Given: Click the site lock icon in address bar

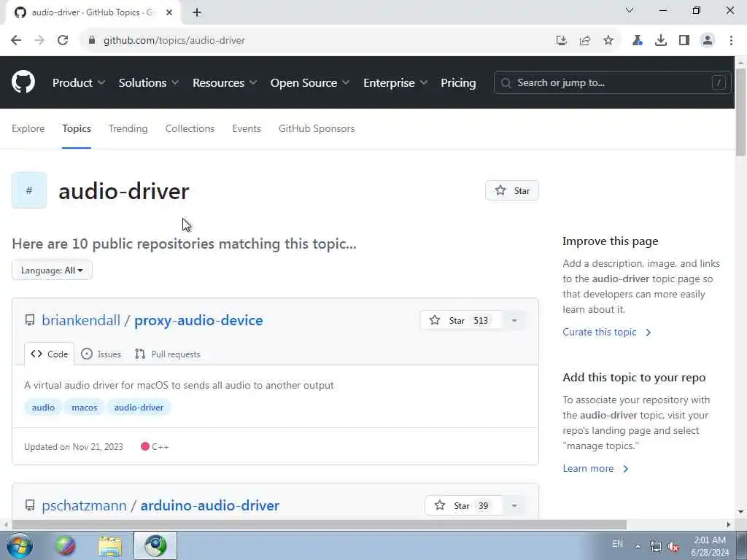Looking at the screenshot, I should tap(91, 41).
